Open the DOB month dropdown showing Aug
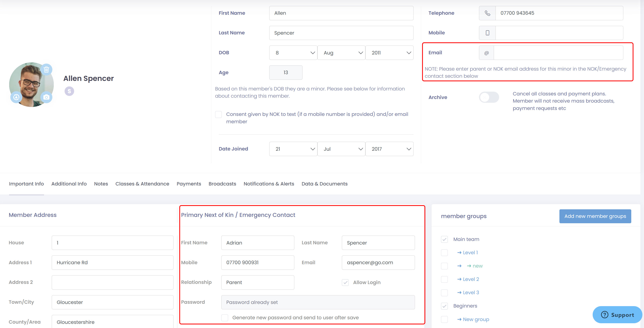Screen dimensions: 644x328 [x=341, y=53]
